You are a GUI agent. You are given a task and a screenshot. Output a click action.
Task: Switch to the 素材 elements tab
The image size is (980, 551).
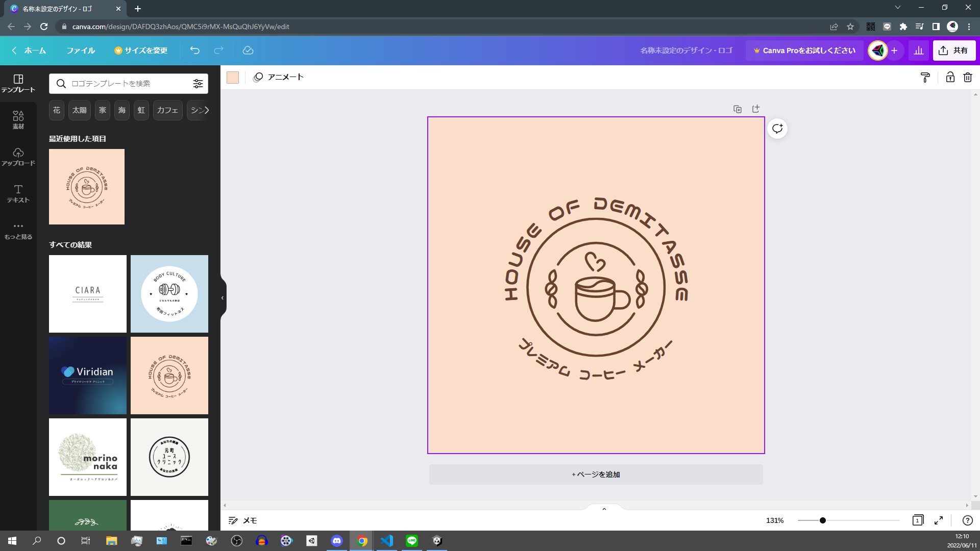point(18,120)
